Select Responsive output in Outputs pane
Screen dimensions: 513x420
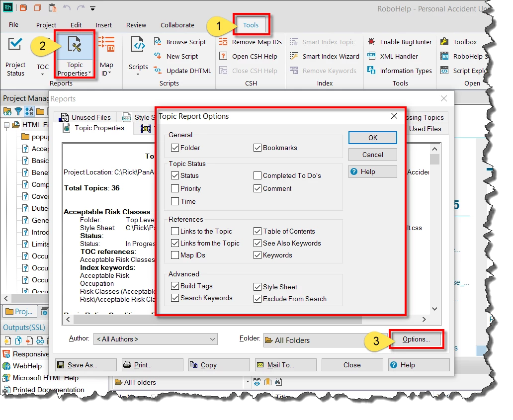point(26,354)
